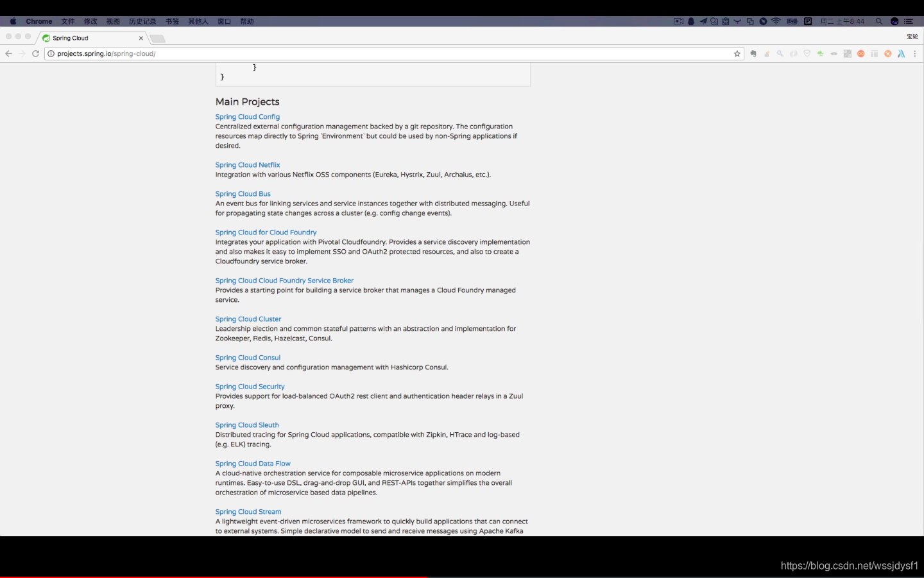Open Wi-Fi status in menu bar

[776, 21]
